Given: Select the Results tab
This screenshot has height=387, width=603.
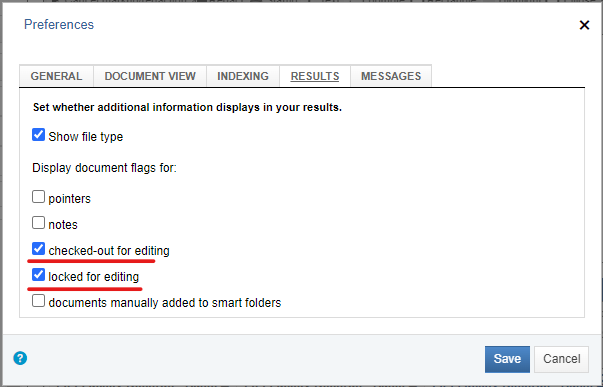Looking at the screenshot, I should [x=315, y=76].
